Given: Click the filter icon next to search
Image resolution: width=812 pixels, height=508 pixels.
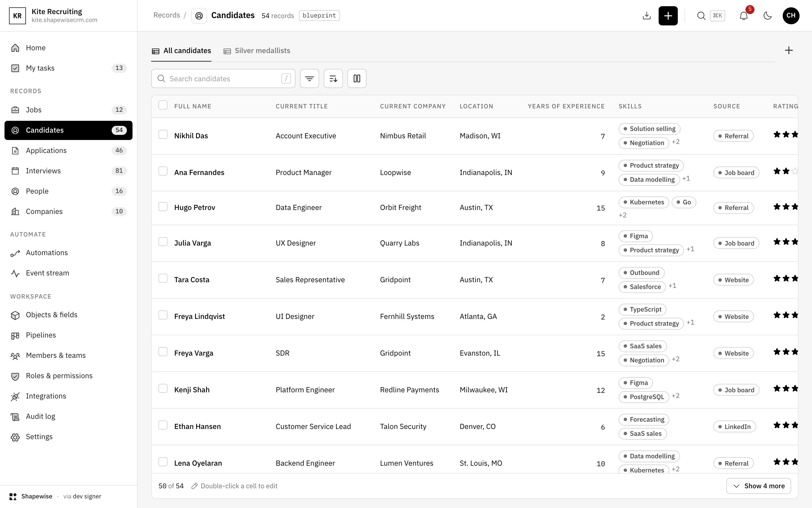Looking at the screenshot, I should (x=309, y=79).
